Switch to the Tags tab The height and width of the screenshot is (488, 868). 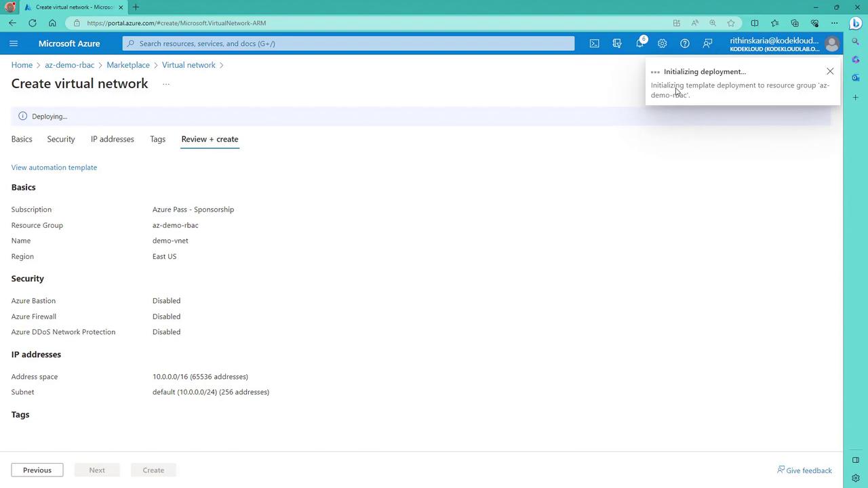pyautogui.click(x=157, y=139)
